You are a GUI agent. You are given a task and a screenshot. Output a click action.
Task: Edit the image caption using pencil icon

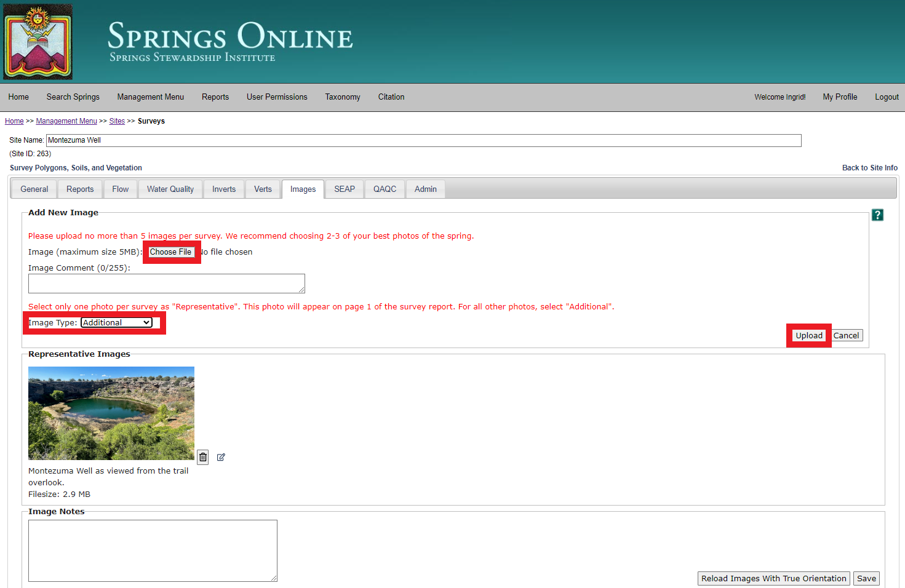coord(221,457)
